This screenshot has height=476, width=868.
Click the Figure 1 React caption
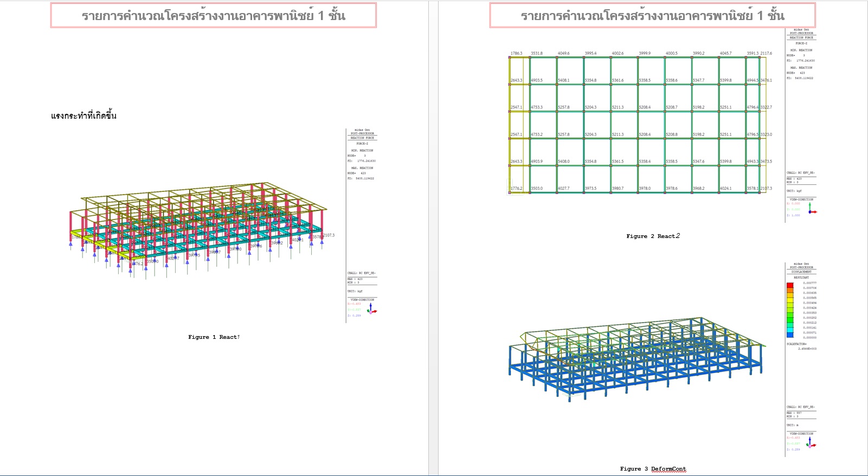pos(214,337)
